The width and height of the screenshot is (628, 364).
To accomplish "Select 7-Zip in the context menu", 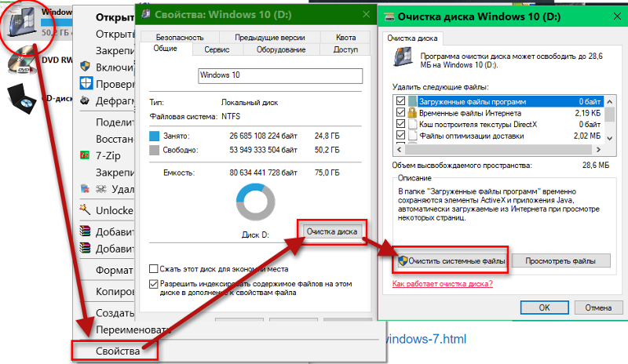I will (108, 155).
